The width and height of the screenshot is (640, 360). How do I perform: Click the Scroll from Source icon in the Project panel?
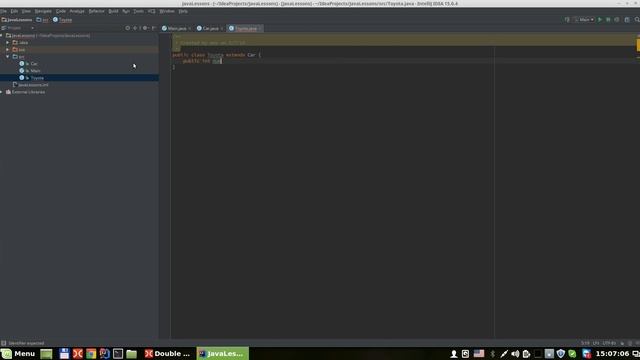pos(128,28)
